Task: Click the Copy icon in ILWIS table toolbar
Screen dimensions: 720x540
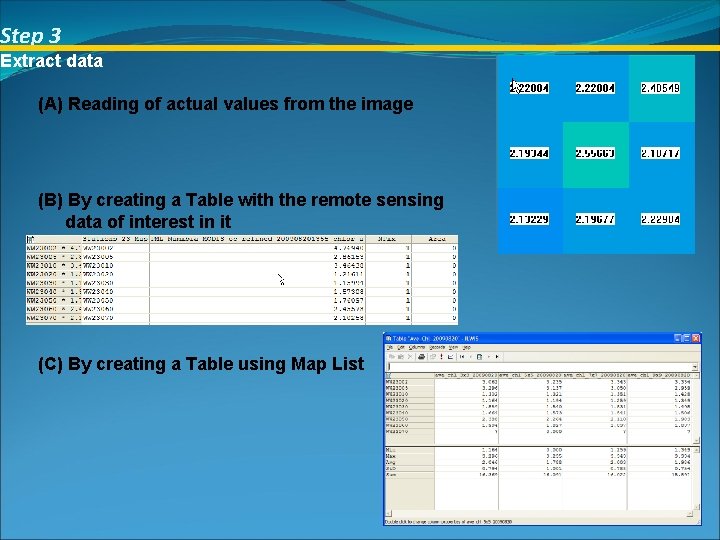Action: tap(392, 357)
